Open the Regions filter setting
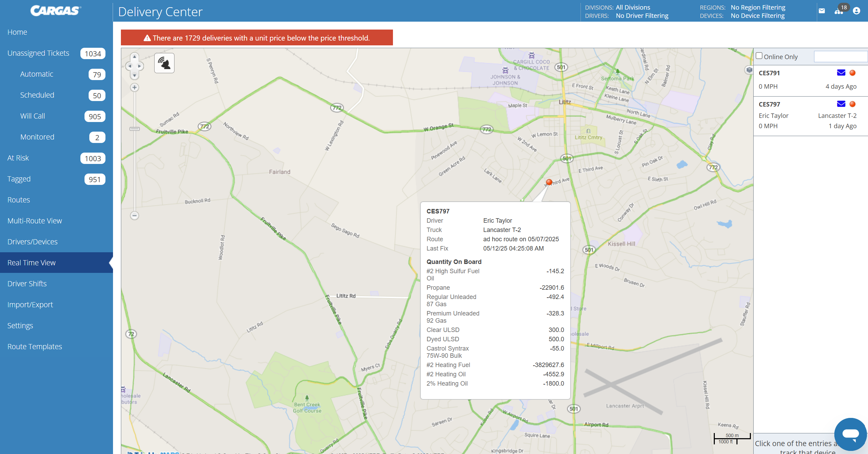This screenshot has height=454, width=868. [x=758, y=7]
